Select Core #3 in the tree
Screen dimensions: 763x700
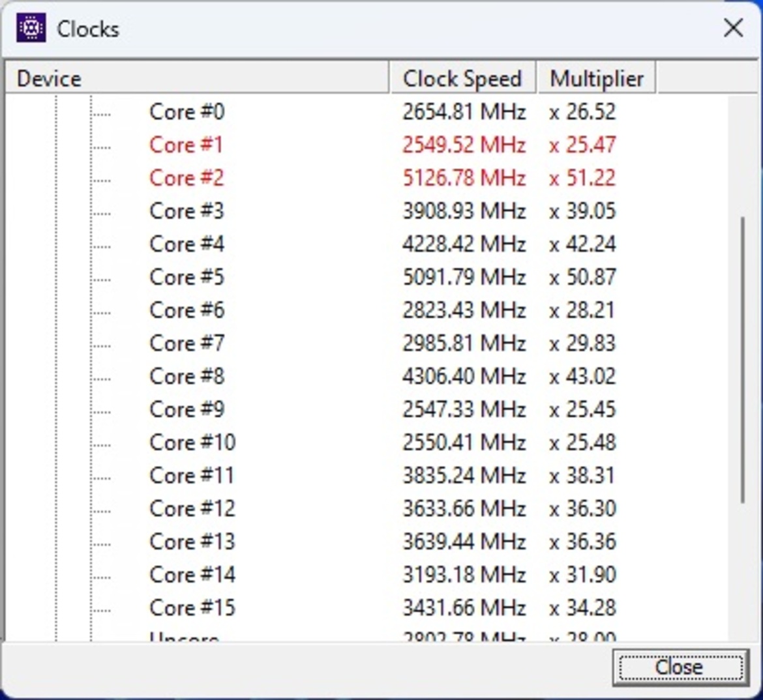coord(187,211)
